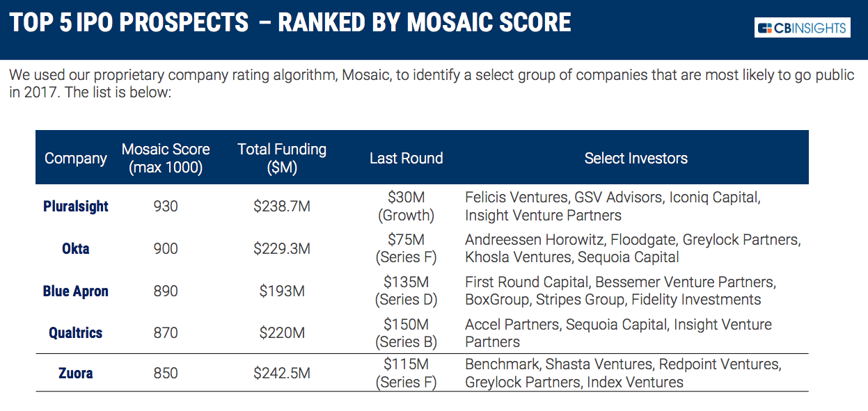Image resolution: width=868 pixels, height=411 pixels.
Task: Click the Pluralsight company name
Action: [x=75, y=207]
